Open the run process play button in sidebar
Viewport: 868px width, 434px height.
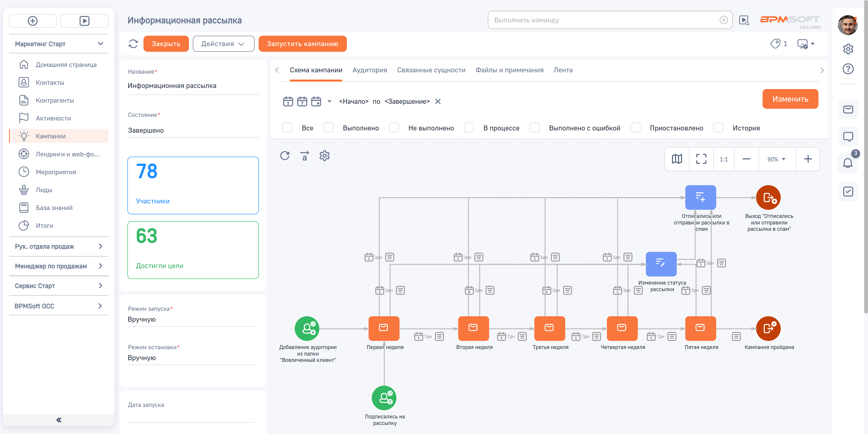point(84,21)
